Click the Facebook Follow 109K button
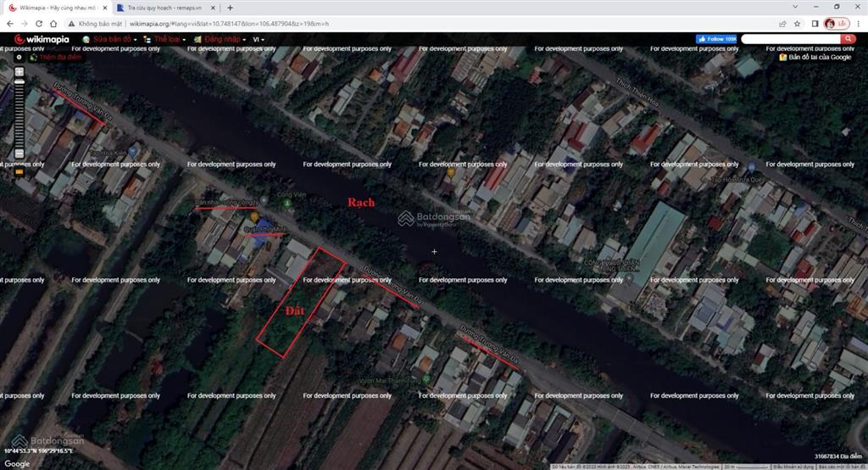The height and width of the screenshot is (470, 868). (x=716, y=39)
